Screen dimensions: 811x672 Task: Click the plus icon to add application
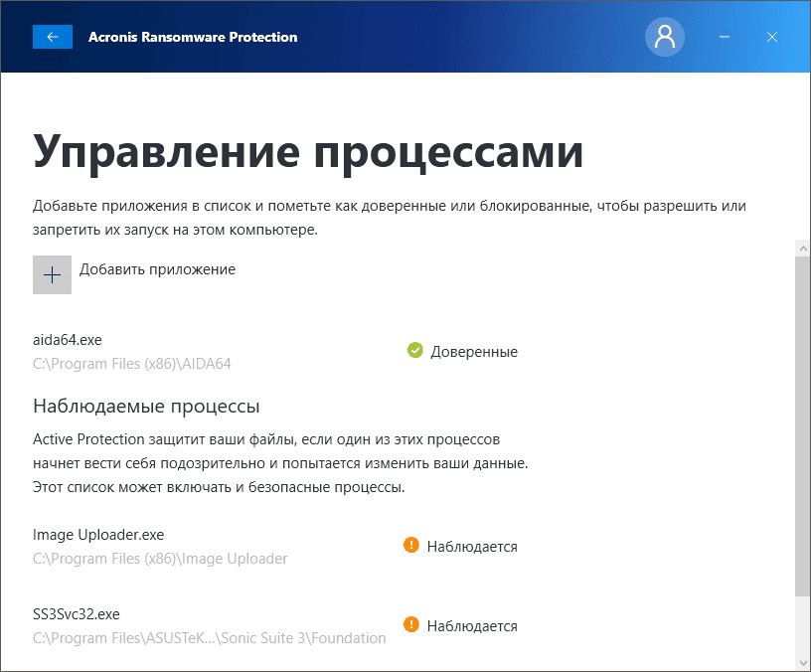53,274
